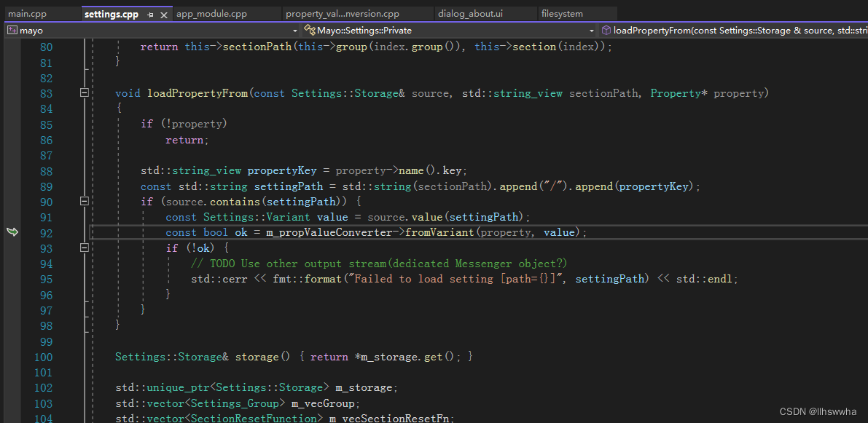Close the settings.cpp tab
This screenshot has width=868, height=423.
pyautogui.click(x=163, y=13)
